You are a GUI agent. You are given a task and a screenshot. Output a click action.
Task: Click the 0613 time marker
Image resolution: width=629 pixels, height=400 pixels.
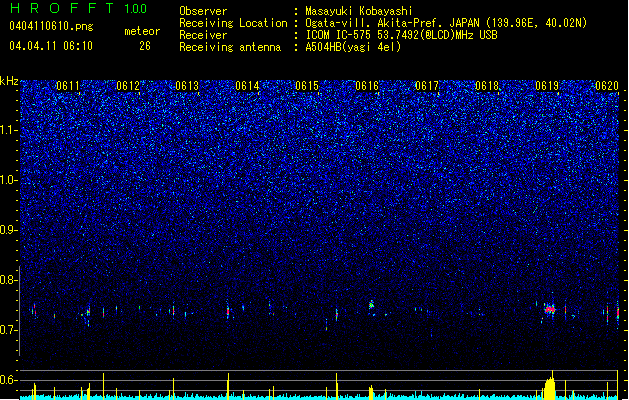pyautogui.click(x=187, y=86)
